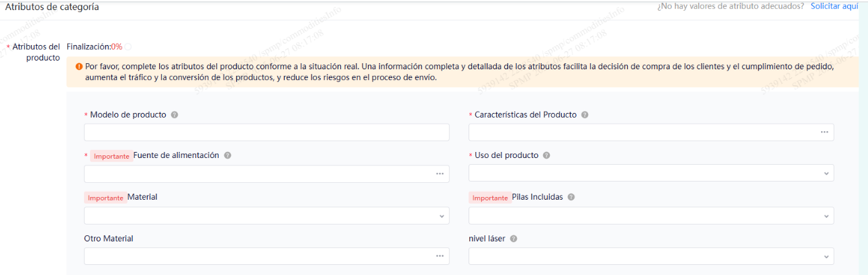The width and height of the screenshot is (868, 275).
Task: Click the info icon next to Finalización percentage
Action: click(128, 47)
